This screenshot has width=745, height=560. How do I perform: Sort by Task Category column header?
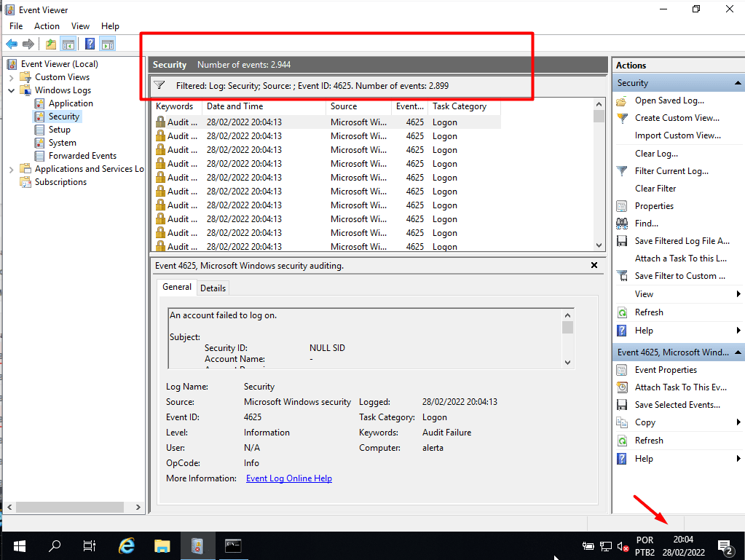click(464, 106)
